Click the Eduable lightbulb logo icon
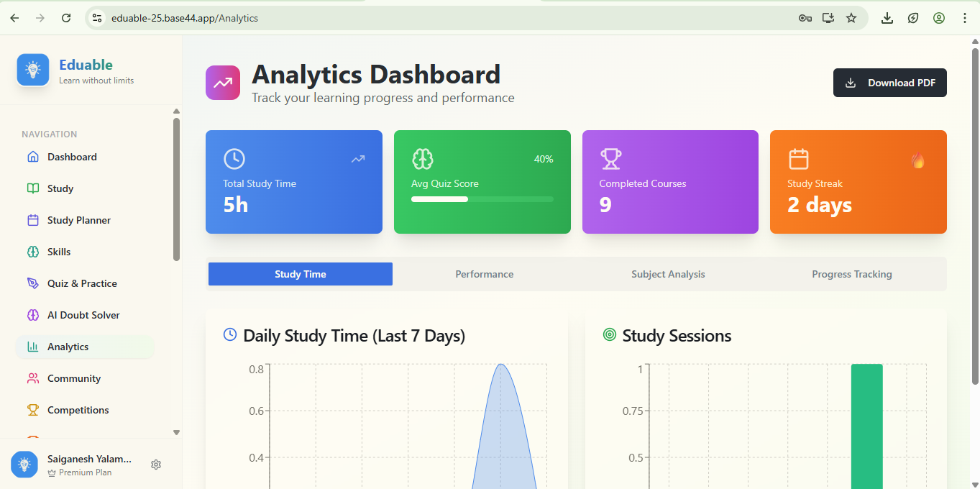The image size is (980, 489). coord(33,70)
